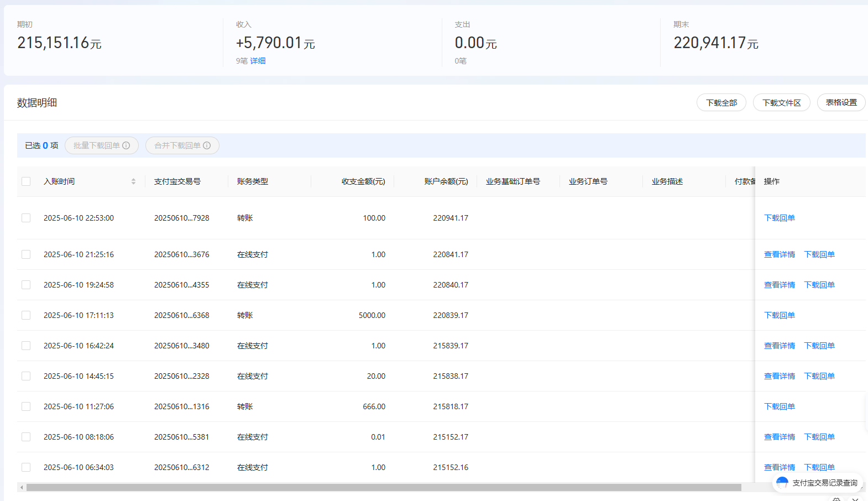The height and width of the screenshot is (501, 868).
Task: Check the row dated 2025-06-10 17:11:13
Action: (26, 315)
